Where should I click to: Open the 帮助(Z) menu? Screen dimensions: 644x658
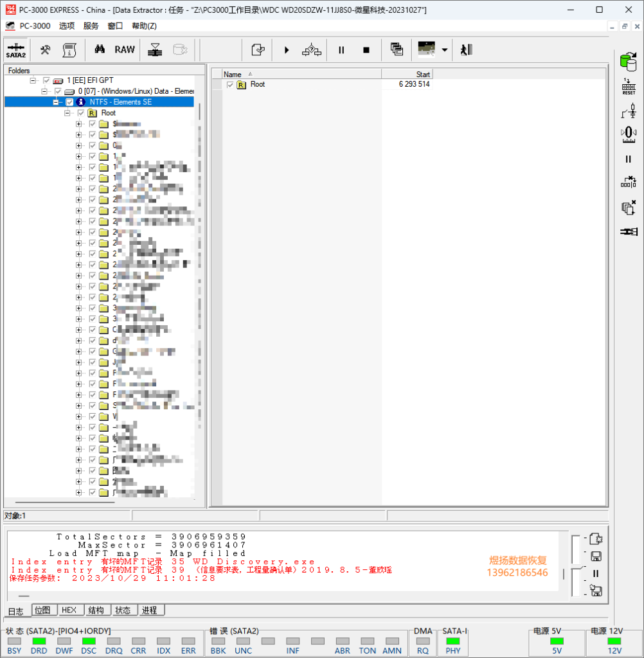point(144,26)
